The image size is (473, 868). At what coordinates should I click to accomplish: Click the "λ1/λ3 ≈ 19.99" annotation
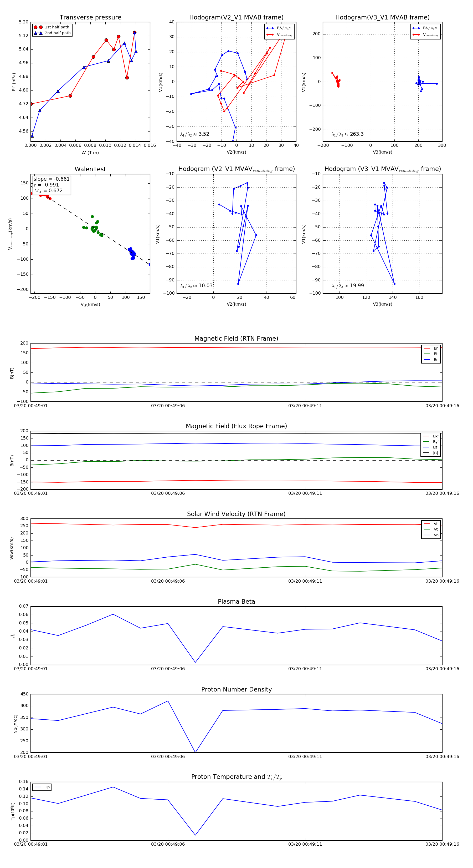[x=347, y=286]
